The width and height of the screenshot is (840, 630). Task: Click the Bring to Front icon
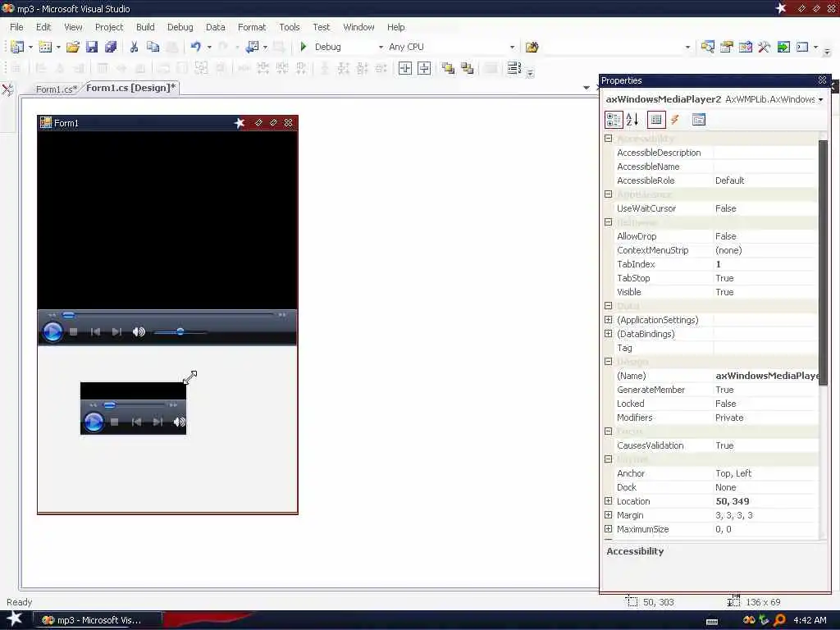tap(449, 68)
